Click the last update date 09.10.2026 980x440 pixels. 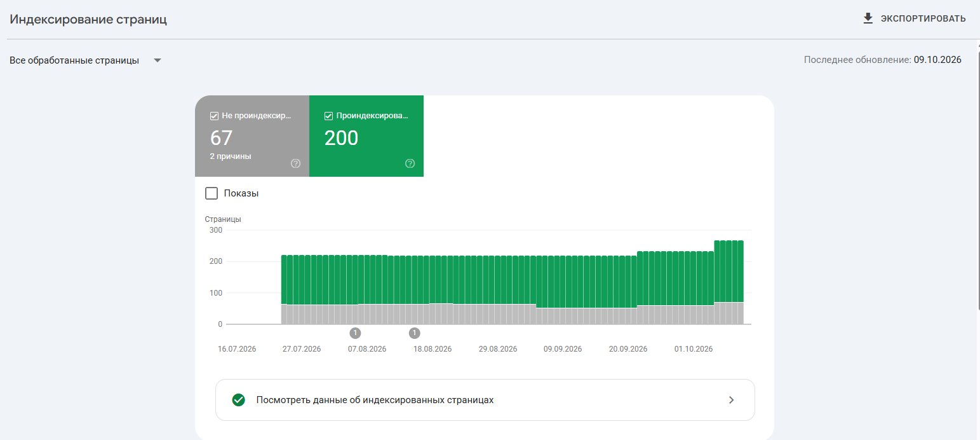937,60
